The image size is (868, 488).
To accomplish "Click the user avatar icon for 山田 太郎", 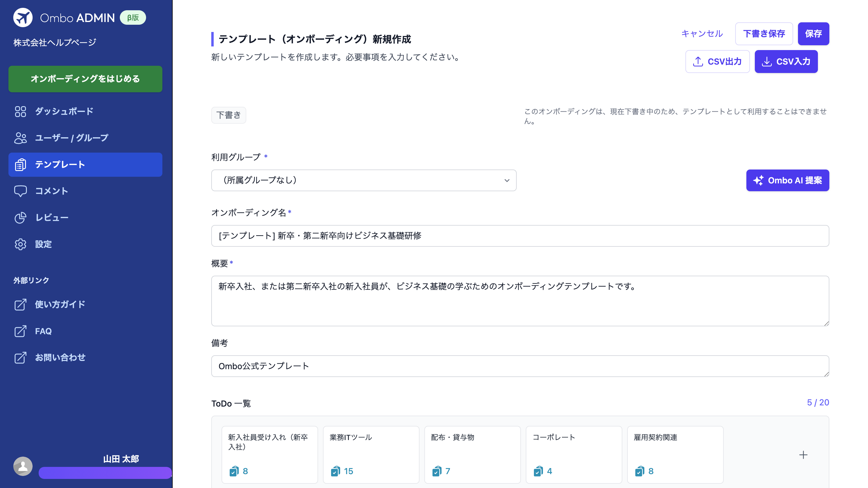I will click(23, 466).
